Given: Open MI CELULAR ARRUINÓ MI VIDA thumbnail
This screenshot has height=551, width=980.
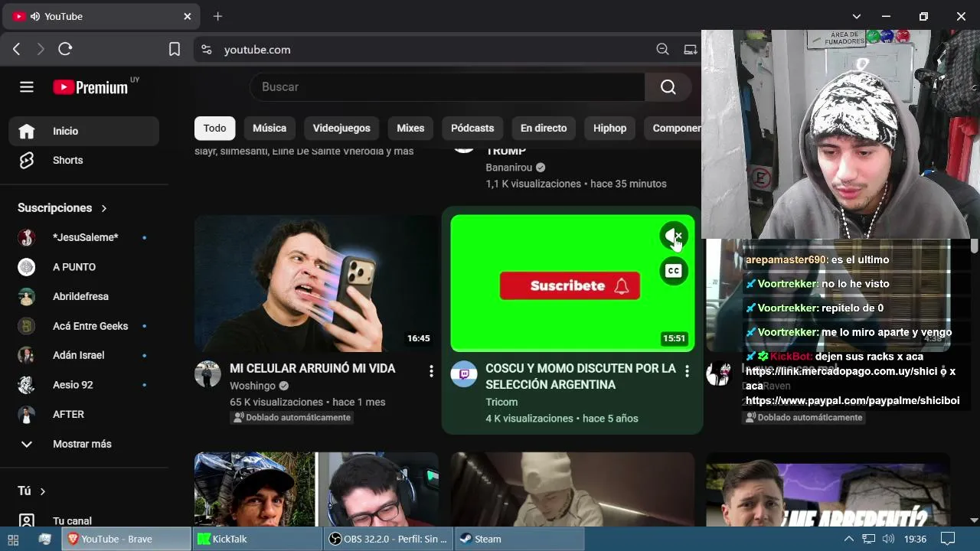Looking at the screenshot, I should pos(316,283).
